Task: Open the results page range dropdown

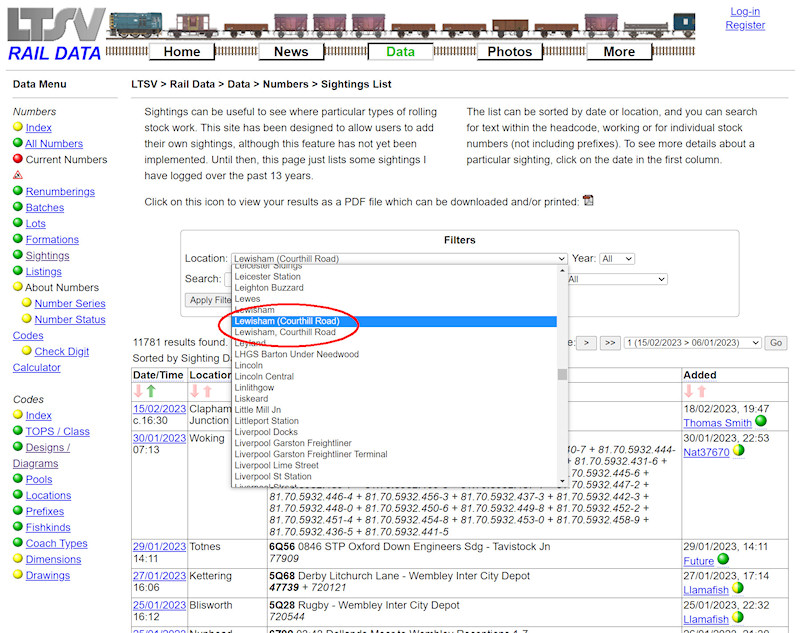Action: (689, 342)
